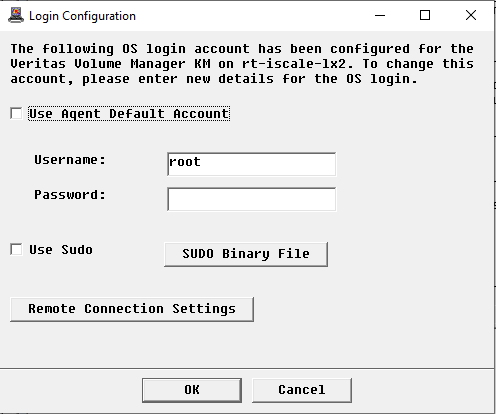
Task: Open the SUDO Binary File dialog
Action: [246, 254]
